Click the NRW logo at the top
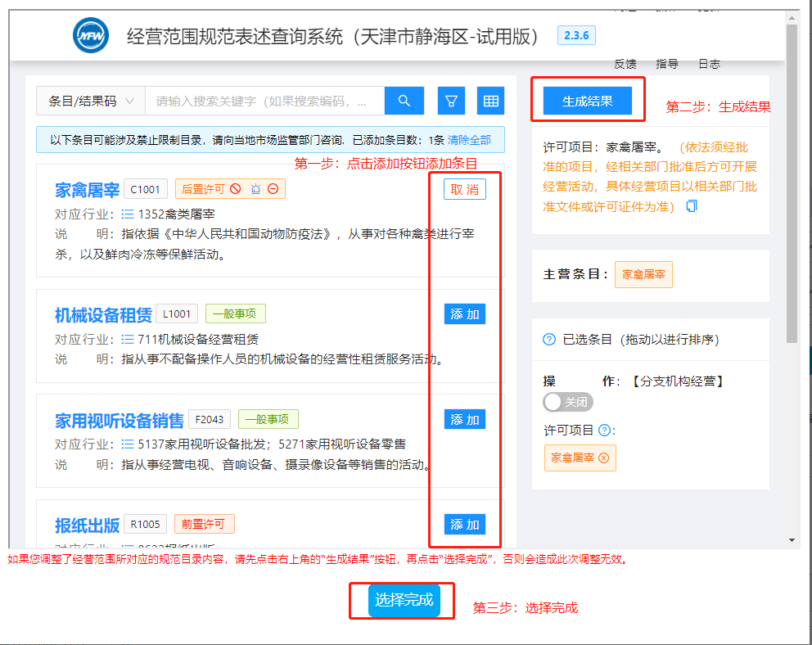The image size is (812, 645). (x=90, y=35)
